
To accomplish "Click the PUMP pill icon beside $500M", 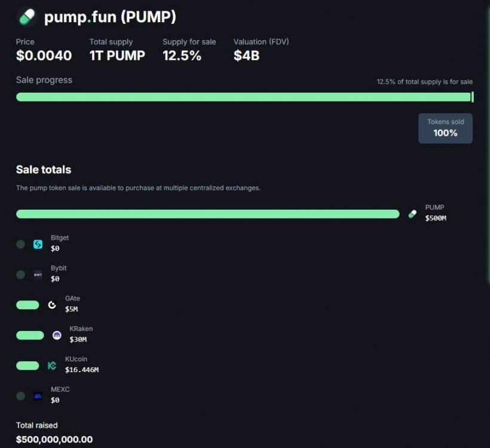I will click(412, 214).
